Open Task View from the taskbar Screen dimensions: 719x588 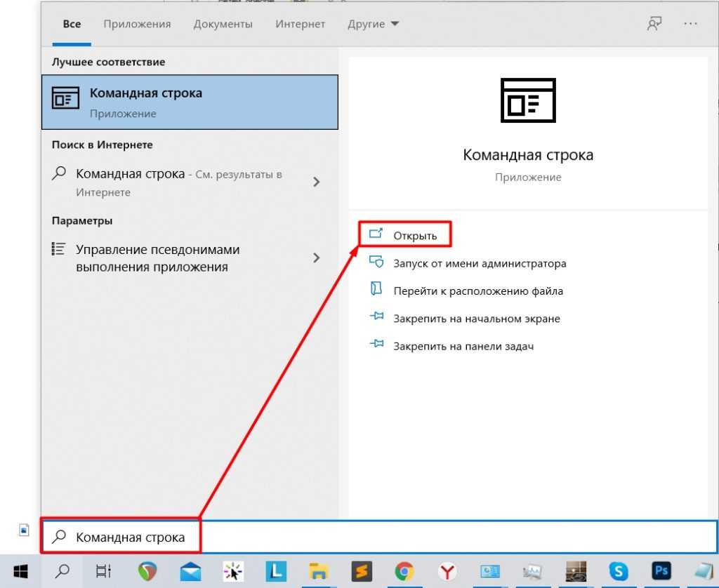[x=104, y=571]
